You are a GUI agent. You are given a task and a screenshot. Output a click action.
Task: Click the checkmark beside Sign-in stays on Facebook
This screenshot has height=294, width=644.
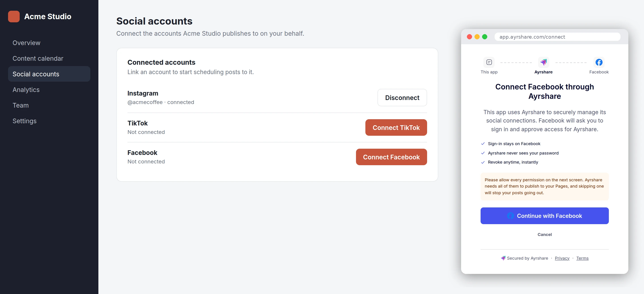click(483, 144)
